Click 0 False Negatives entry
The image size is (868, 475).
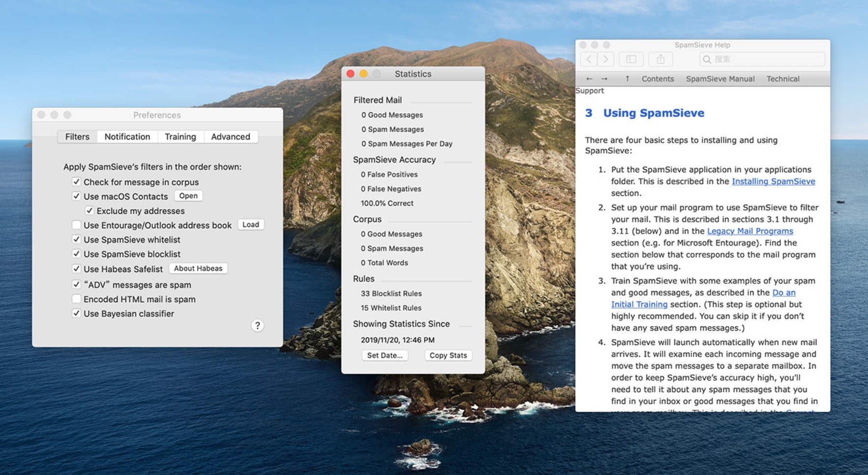click(x=391, y=188)
